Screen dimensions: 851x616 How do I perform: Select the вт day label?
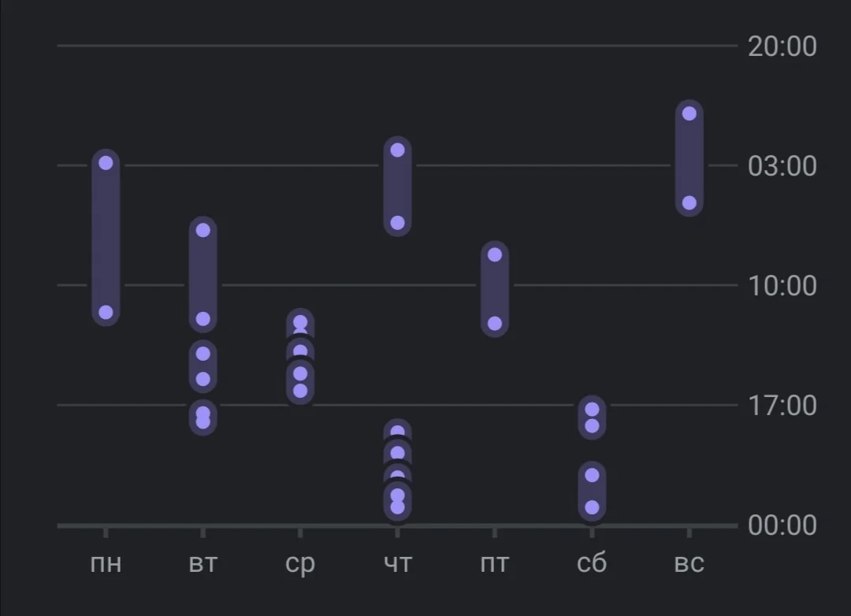click(203, 564)
